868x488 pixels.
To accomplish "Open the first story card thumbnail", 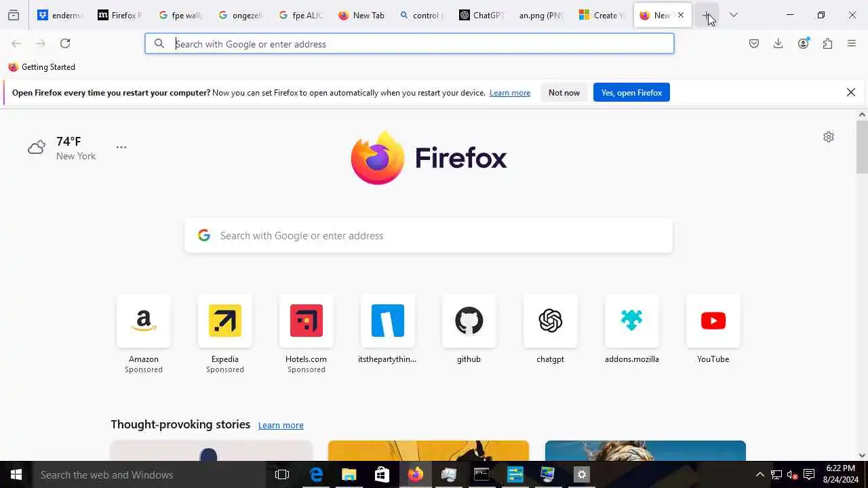I will (212, 451).
